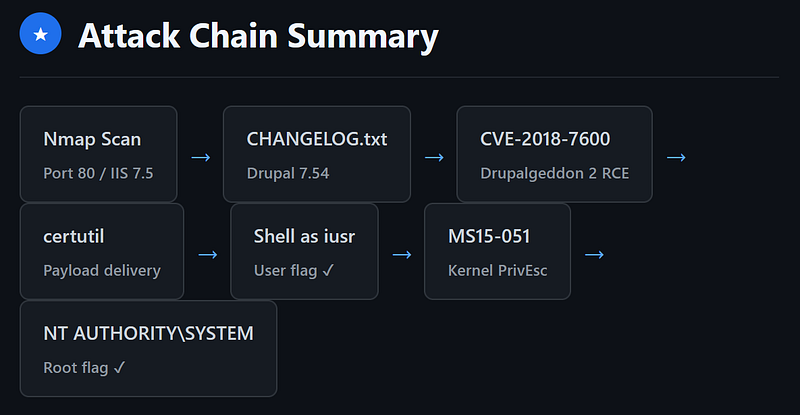Screen dimensions: 800x415
Task: Select the CHANGELOG.txt card title
Action: coord(316,139)
